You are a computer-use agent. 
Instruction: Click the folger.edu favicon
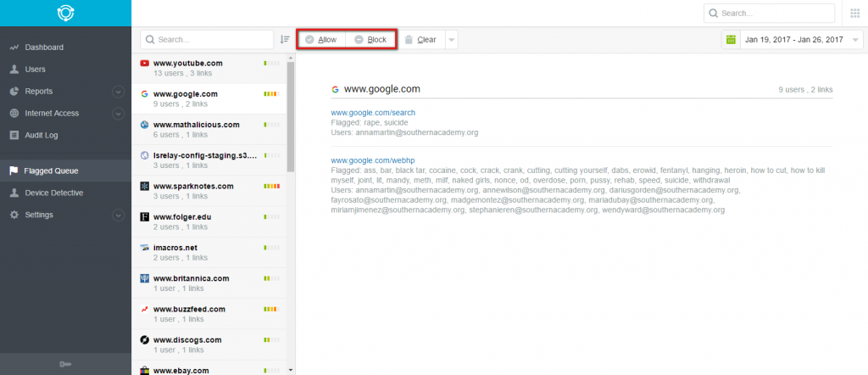144,217
